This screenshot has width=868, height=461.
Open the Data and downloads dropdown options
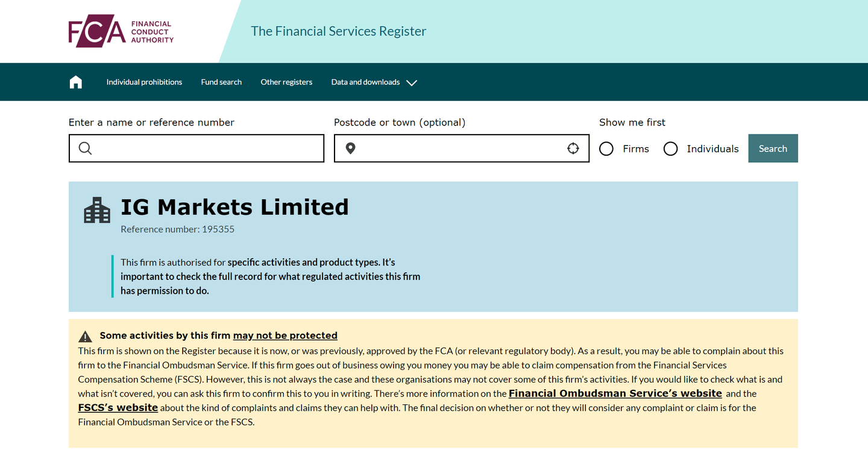pyautogui.click(x=365, y=81)
